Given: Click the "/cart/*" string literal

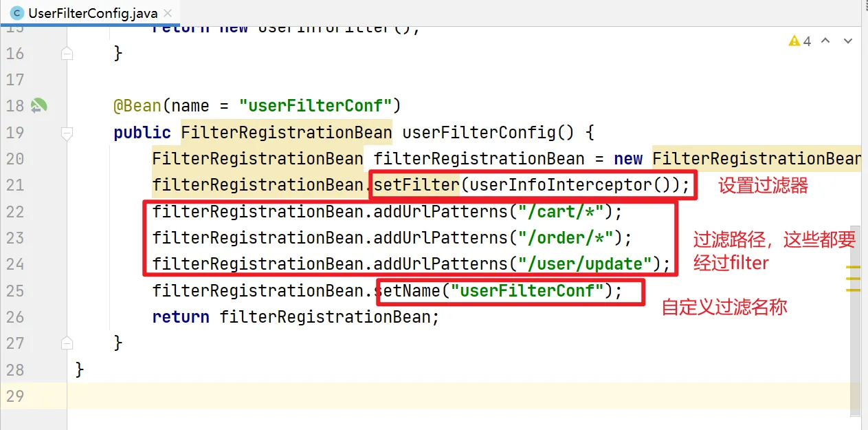Looking at the screenshot, I should click(561, 211).
